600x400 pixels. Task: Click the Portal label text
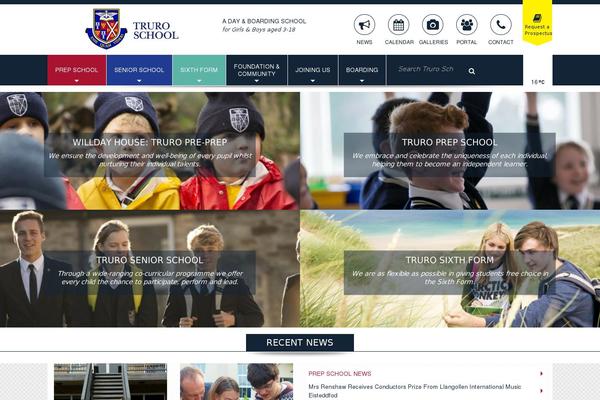(466, 42)
